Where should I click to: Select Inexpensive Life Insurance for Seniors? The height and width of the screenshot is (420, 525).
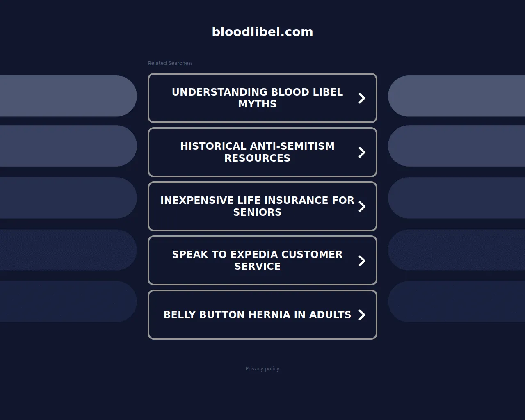click(x=257, y=206)
